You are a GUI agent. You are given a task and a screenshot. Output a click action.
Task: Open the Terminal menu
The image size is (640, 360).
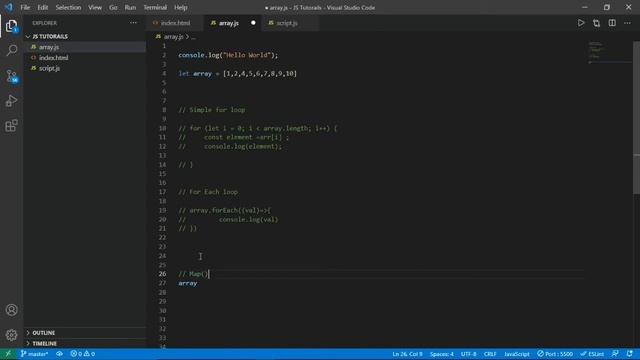[x=155, y=7]
